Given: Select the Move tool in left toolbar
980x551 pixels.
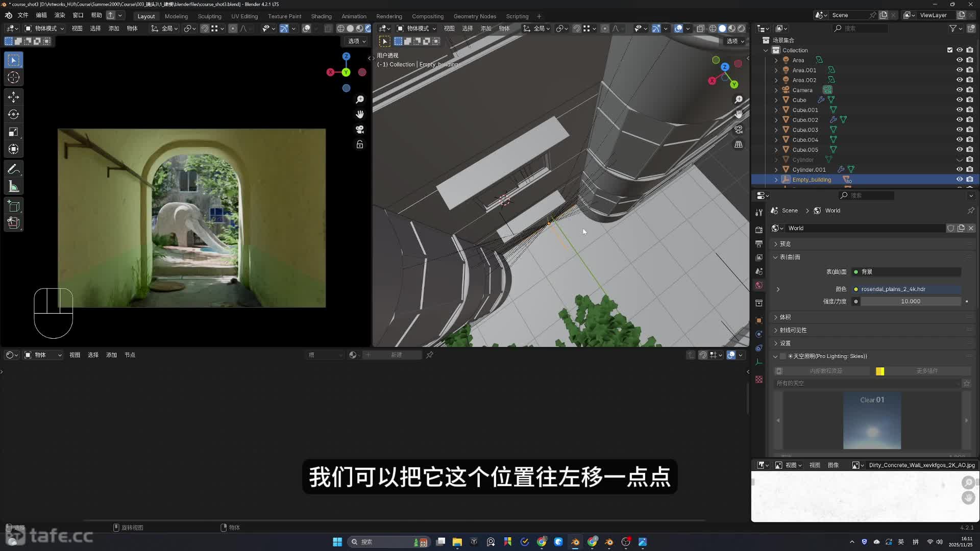Looking at the screenshot, I should click(x=14, y=97).
